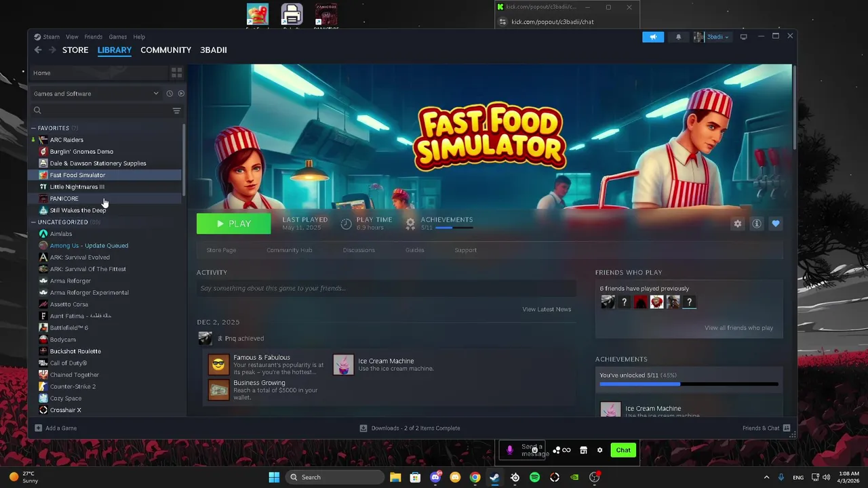Open the 3BADII profile tab
The image size is (868, 488).
214,50
